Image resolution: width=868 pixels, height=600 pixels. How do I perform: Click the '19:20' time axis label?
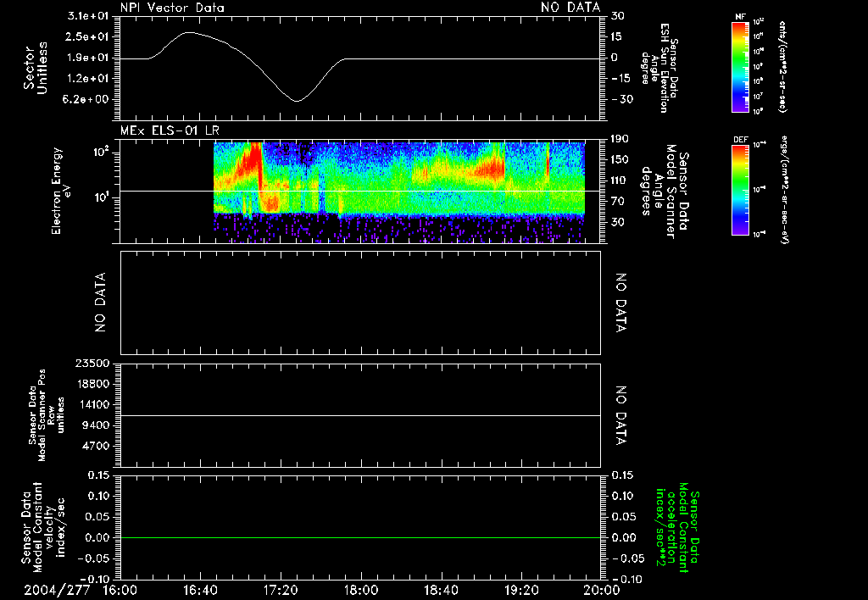(x=521, y=590)
